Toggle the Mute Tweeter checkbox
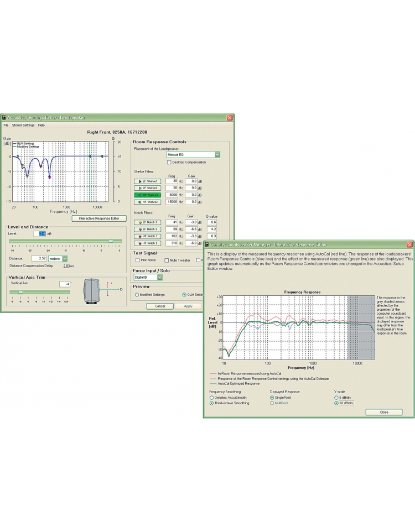 [x=167, y=260]
